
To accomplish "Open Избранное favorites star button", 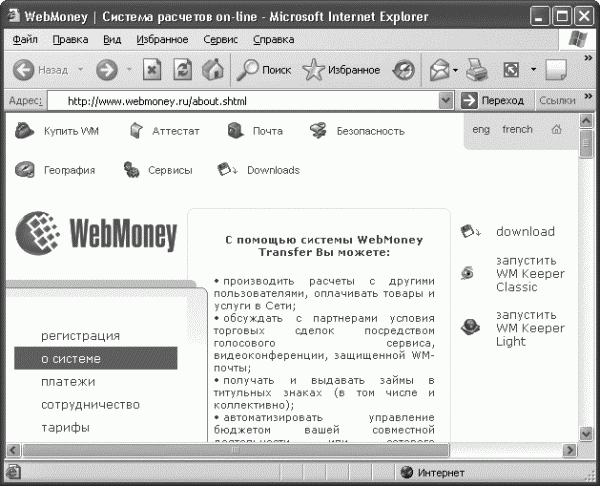I will pos(341,70).
